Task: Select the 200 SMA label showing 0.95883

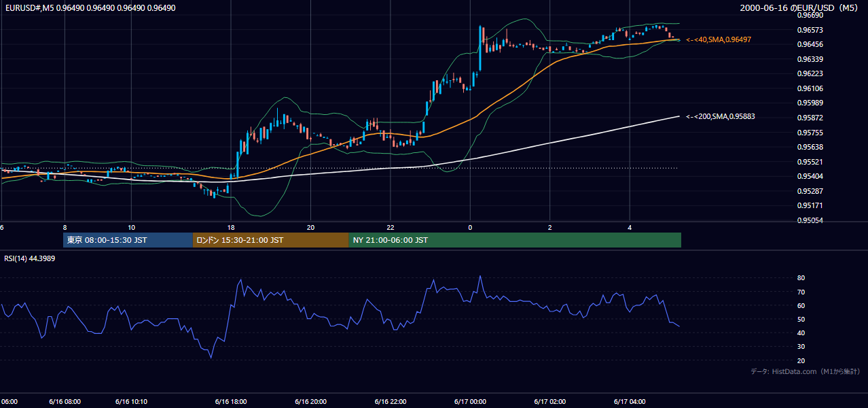Action: [x=721, y=116]
